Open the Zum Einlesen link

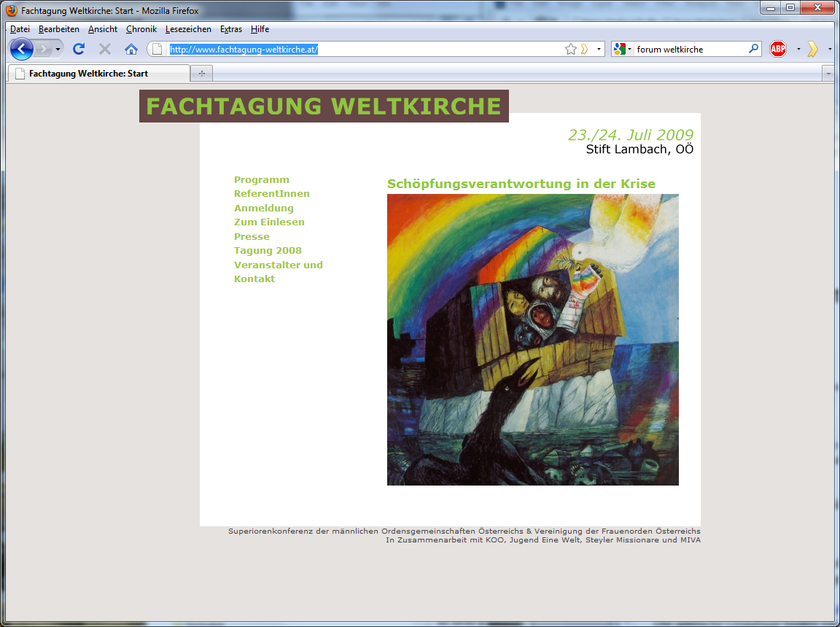[269, 222]
